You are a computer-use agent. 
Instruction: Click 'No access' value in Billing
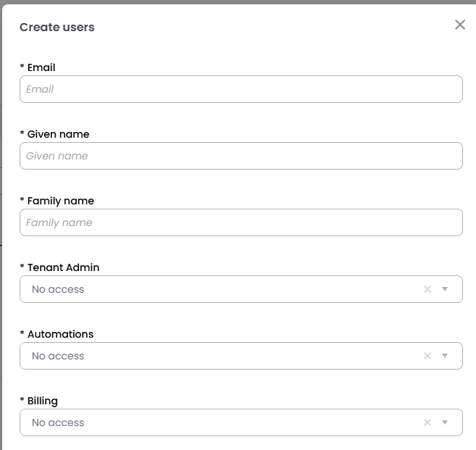(x=58, y=422)
